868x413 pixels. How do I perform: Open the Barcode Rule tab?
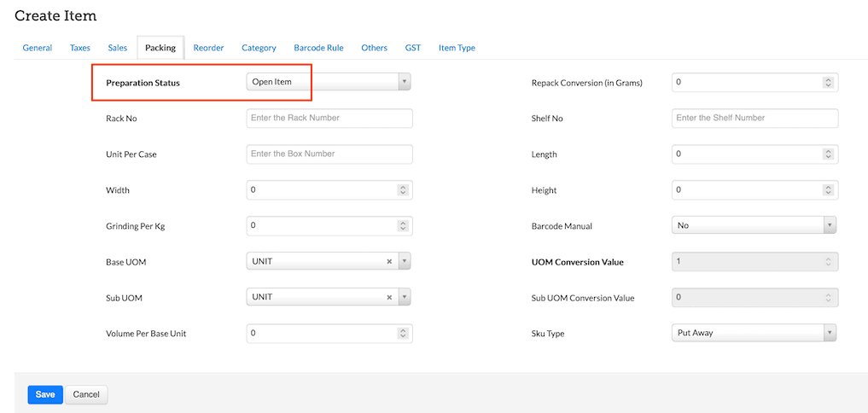[318, 48]
